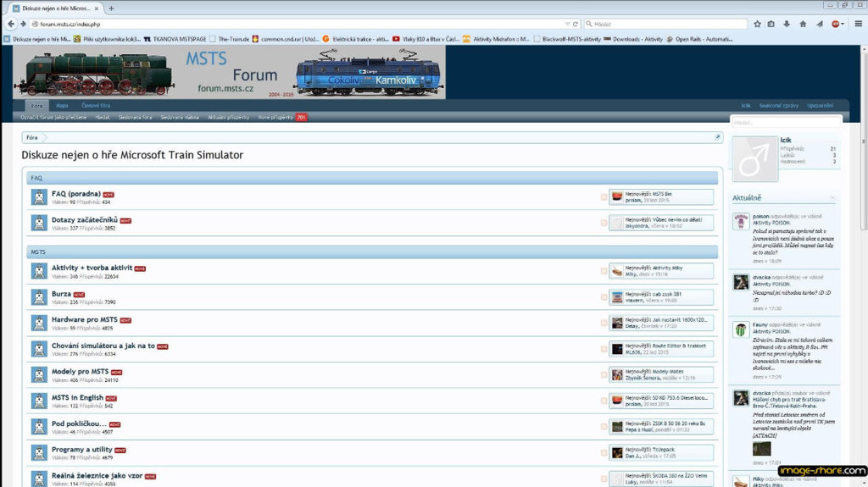Viewport: 868px width, 487px height.
Task: Open the Programy a utility forum
Action: pyautogui.click(x=82, y=450)
